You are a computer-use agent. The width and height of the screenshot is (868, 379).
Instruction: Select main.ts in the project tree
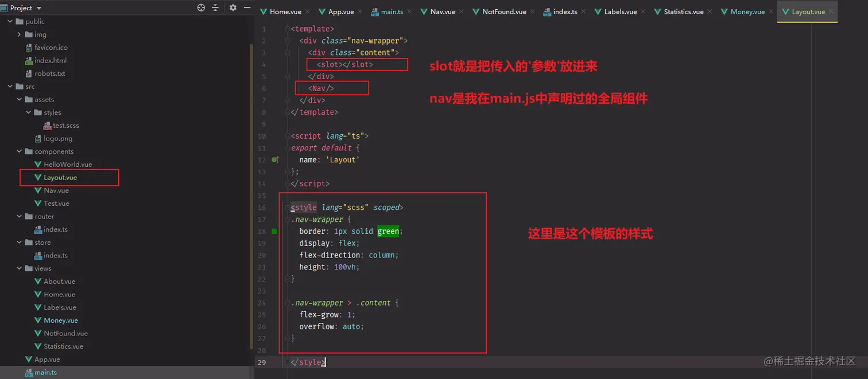45,373
